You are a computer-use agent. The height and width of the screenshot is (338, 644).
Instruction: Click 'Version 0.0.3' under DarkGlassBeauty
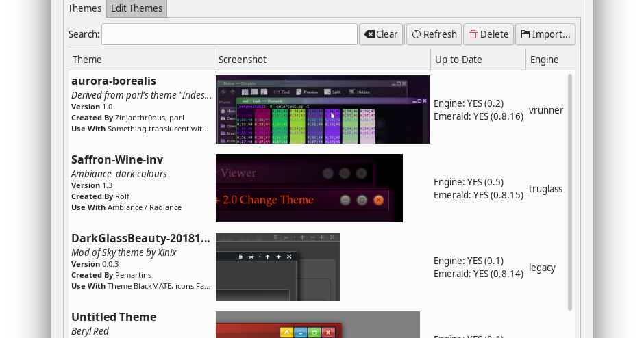[x=95, y=264]
